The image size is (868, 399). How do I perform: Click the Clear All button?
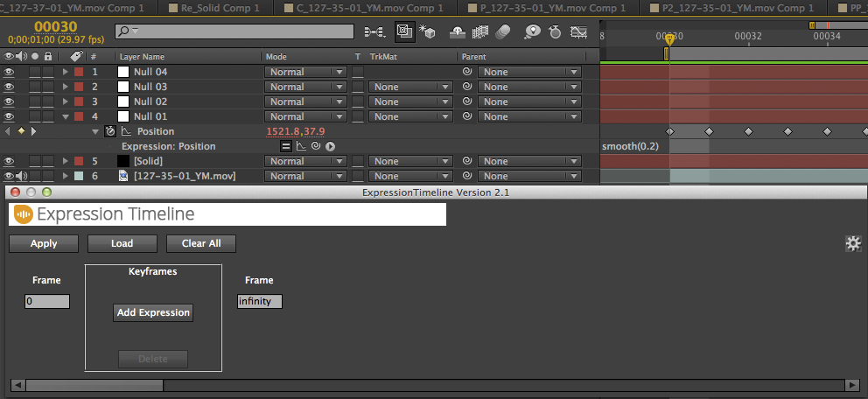click(x=201, y=243)
